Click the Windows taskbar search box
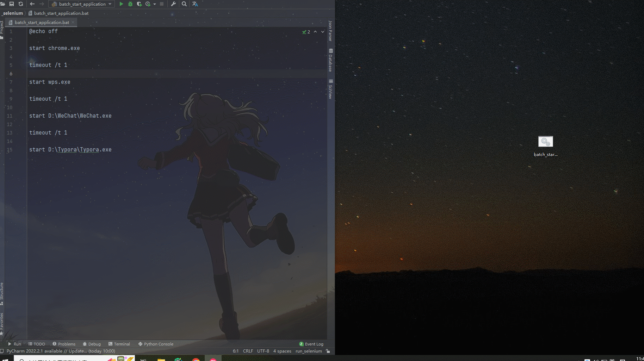 74,359
